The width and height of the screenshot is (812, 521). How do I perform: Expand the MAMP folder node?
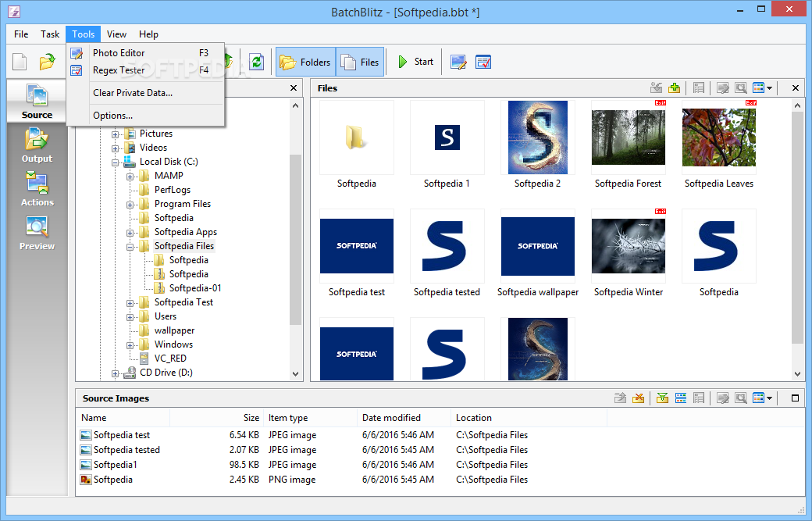130,176
